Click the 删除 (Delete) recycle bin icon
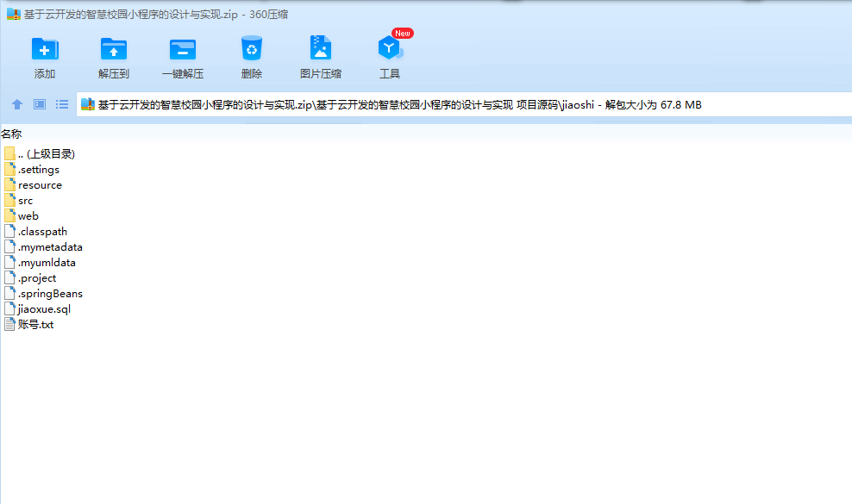Screen dimensions: 852x504 click(x=252, y=48)
